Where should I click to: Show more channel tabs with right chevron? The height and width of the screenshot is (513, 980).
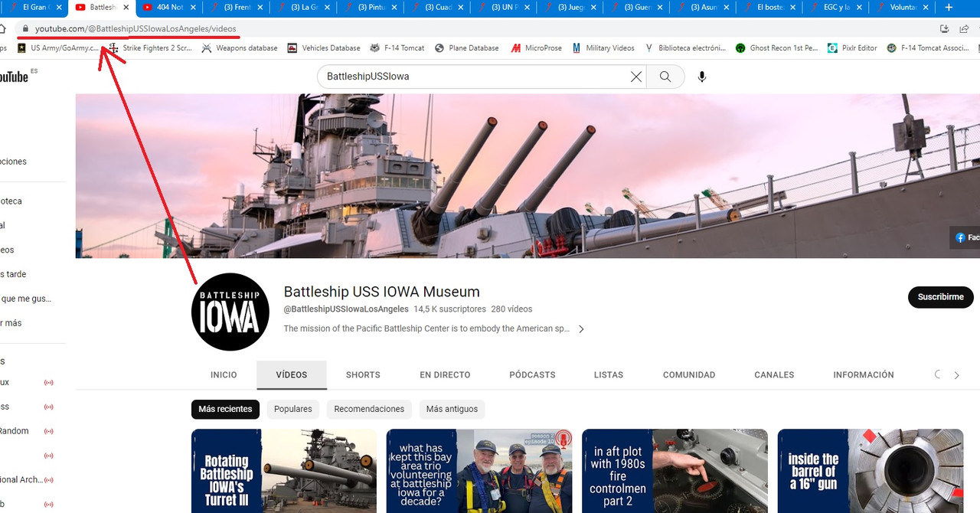[x=956, y=375]
